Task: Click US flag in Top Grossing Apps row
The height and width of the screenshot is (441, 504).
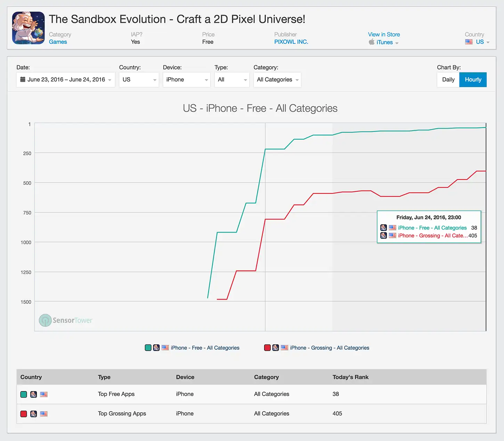Action: (44, 414)
